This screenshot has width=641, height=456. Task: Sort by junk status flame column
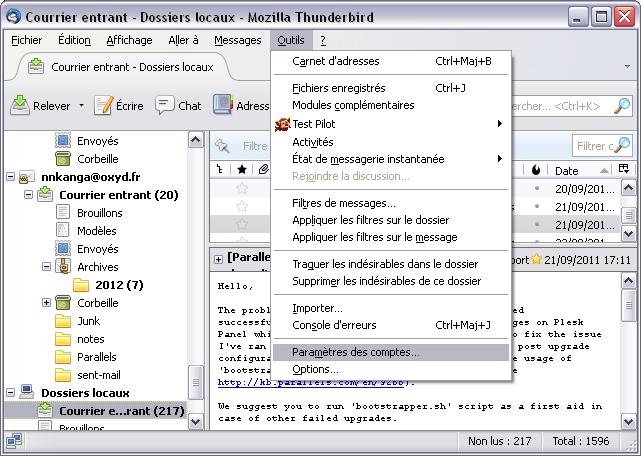tap(536, 170)
